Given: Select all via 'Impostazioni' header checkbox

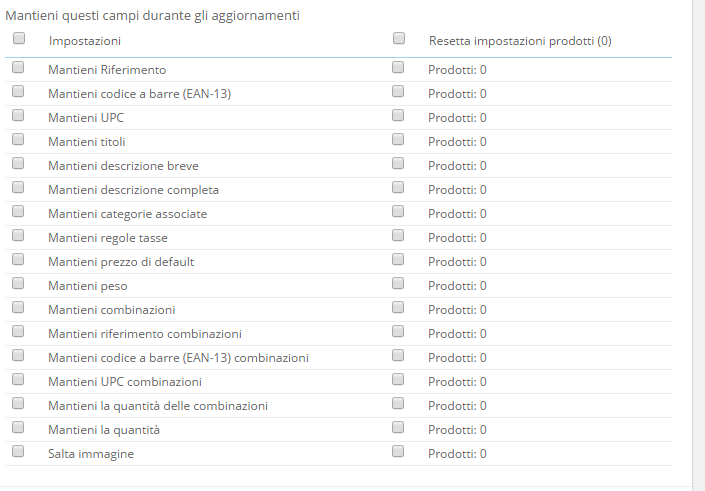Looking at the screenshot, I should tap(18, 39).
